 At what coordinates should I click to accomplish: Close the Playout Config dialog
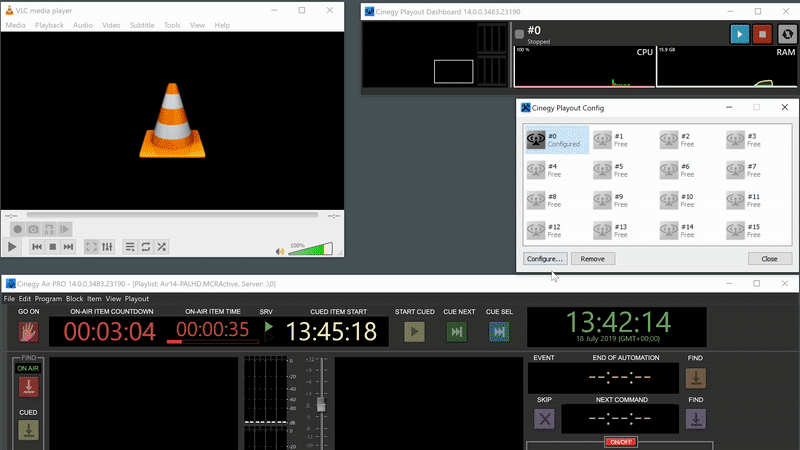point(769,259)
